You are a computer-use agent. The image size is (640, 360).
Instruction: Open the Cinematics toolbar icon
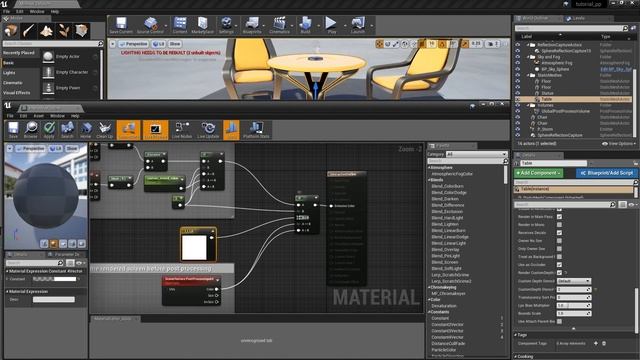(x=280, y=25)
